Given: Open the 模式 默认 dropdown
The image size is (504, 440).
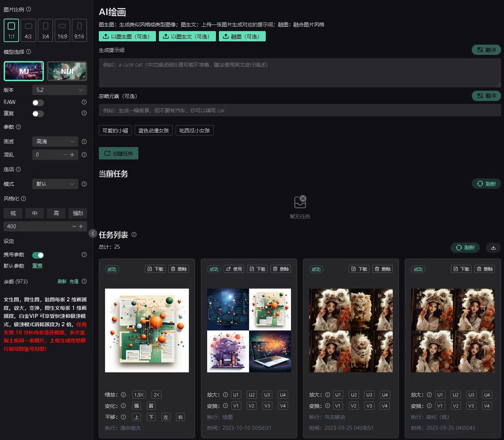Looking at the screenshot, I should point(55,184).
